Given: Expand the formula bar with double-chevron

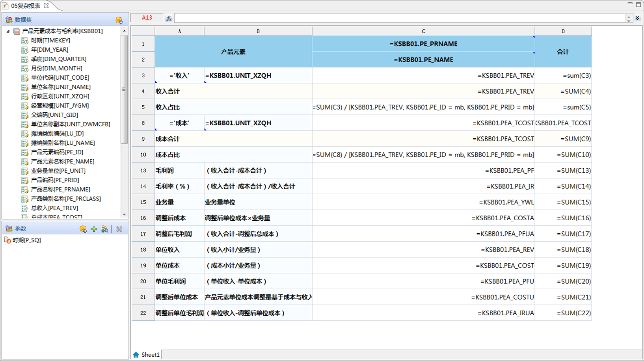Looking at the screenshot, I should (637, 18).
